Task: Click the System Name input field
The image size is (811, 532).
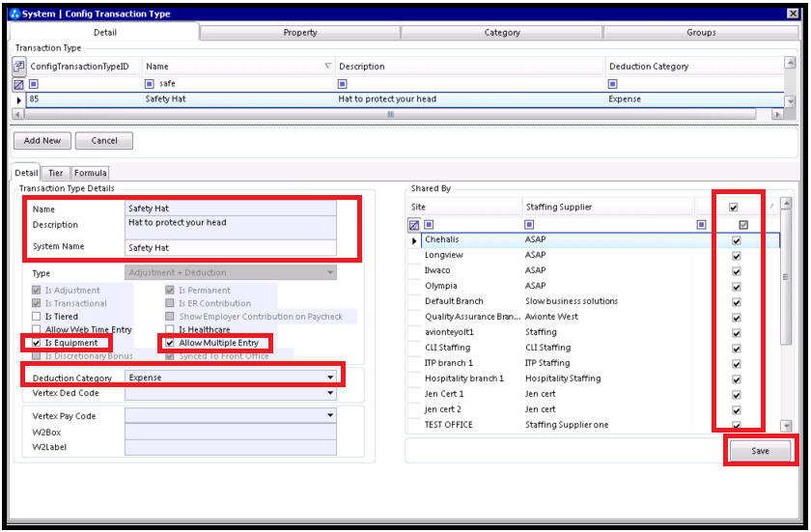Action: point(231,247)
